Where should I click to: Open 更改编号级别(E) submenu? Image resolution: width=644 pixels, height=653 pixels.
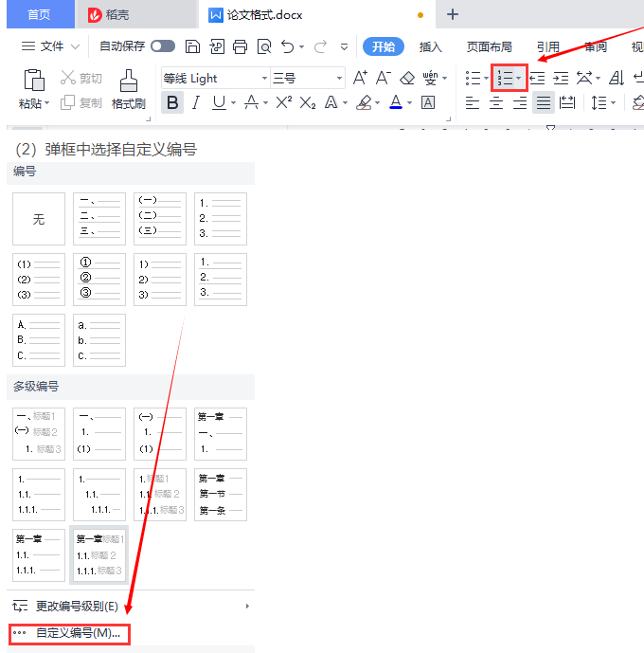[x=131, y=607]
